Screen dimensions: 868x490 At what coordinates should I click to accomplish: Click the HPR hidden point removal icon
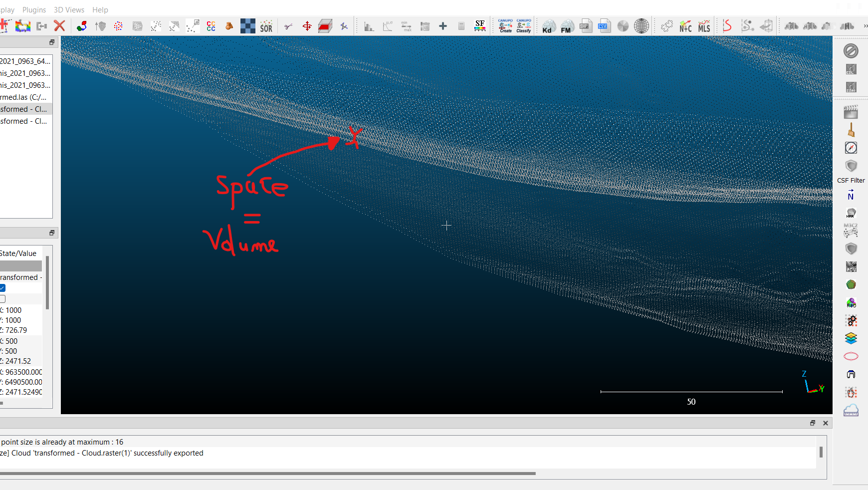851,213
